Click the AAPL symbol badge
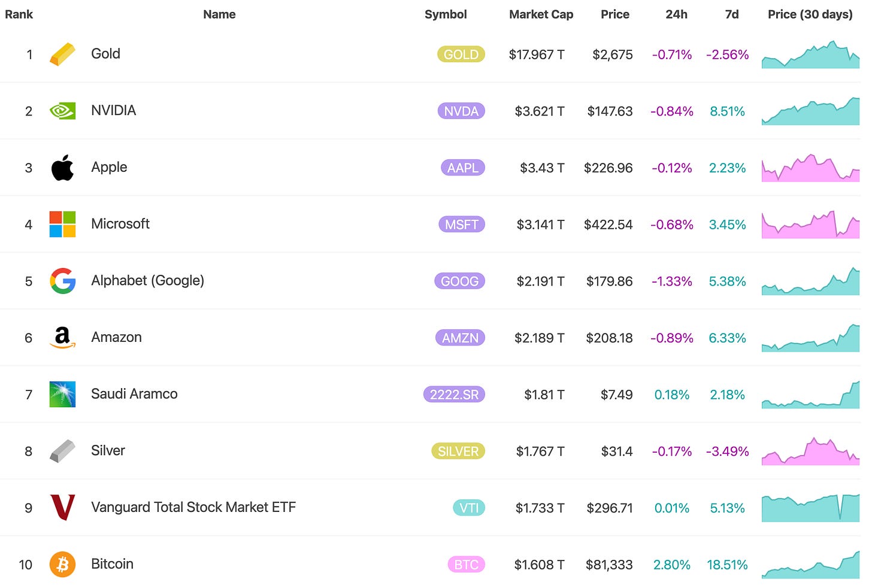This screenshot has width=872, height=588. (462, 168)
